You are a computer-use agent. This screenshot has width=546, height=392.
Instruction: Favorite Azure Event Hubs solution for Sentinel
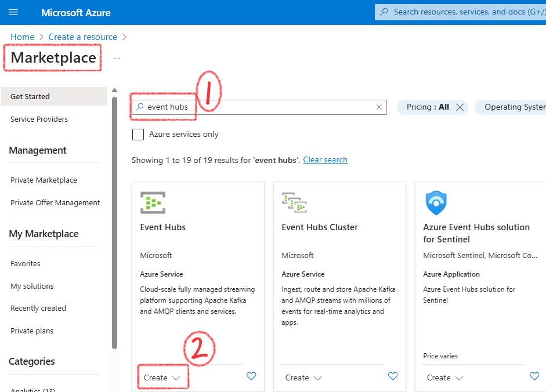click(x=534, y=376)
